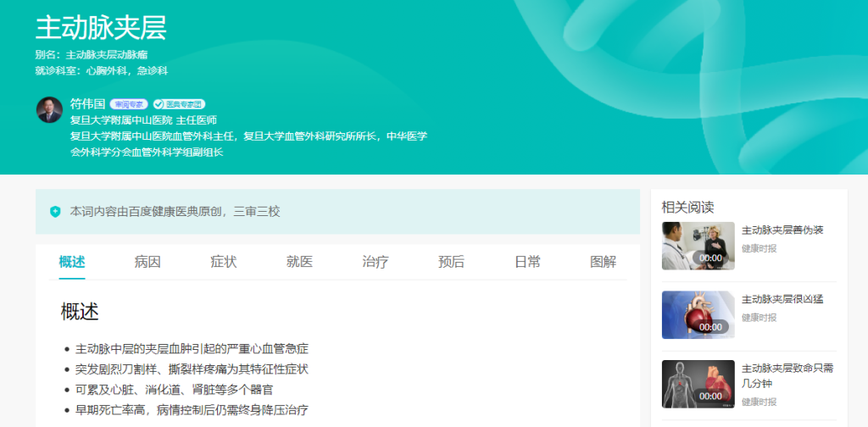This screenshot has height=427, width=868.
Task: Click bullet 早期死亡率高，病情控制后仍需终身降压治疗
Action: [192, 410]
